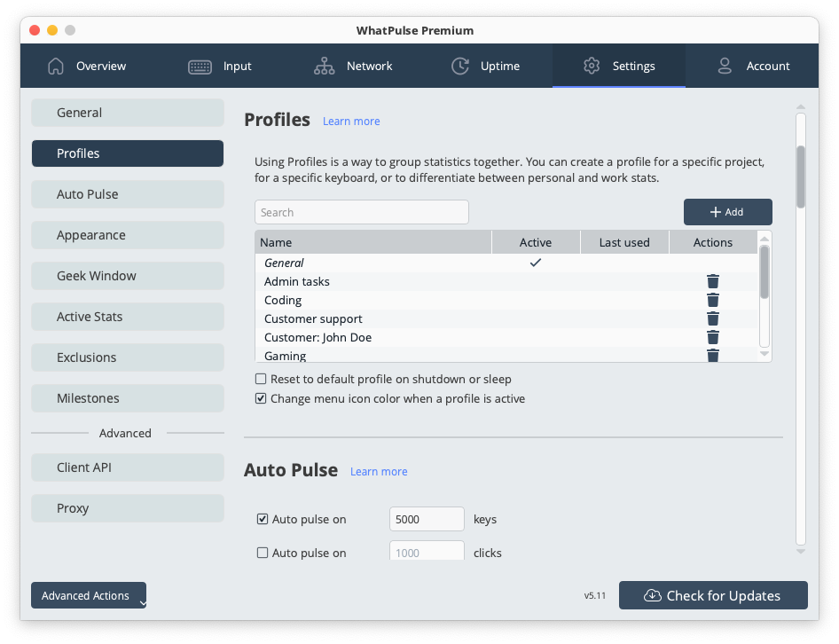Select the Network nodes icon
The height and width of the screenshot is (644, 839).
coord(325,66)
